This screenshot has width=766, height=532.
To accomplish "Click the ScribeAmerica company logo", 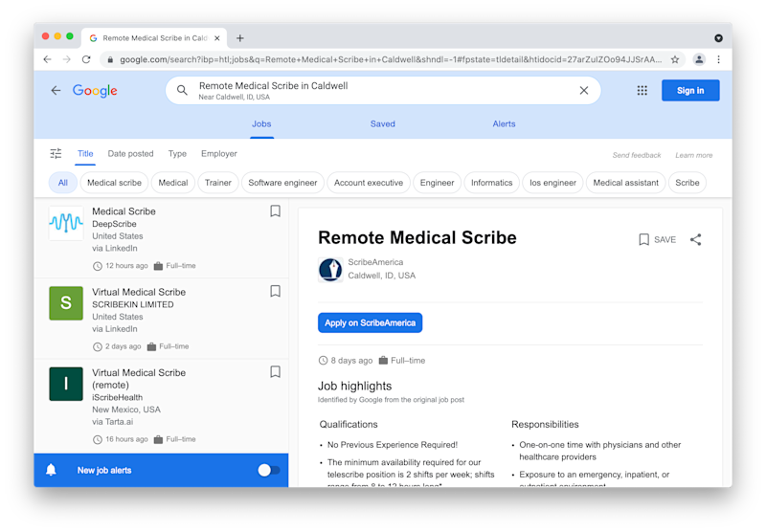I will (330, 270).
